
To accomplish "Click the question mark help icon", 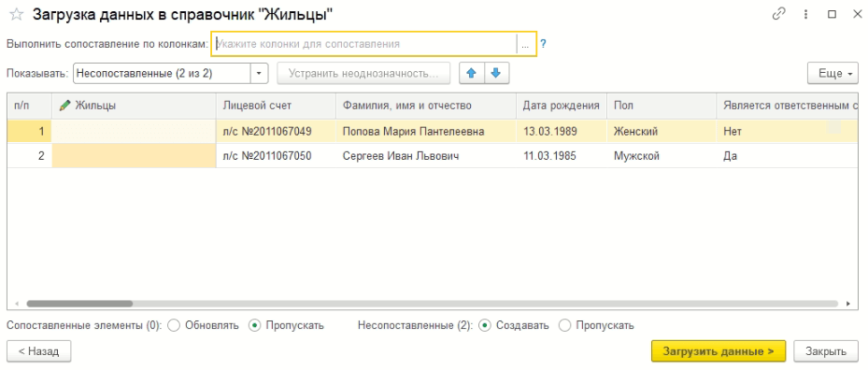I will 544,44.
